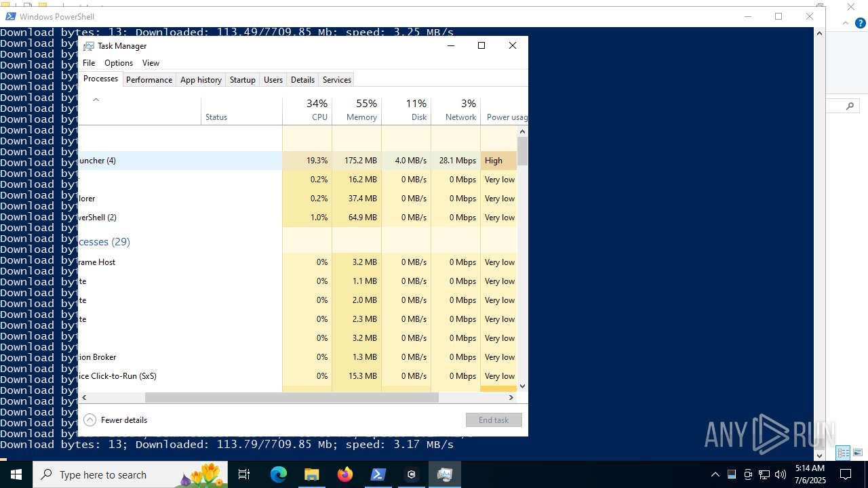Screen dimensions: 868x488
Task: Open the dark launcher app in taskbar
Action: pos(411,474)
